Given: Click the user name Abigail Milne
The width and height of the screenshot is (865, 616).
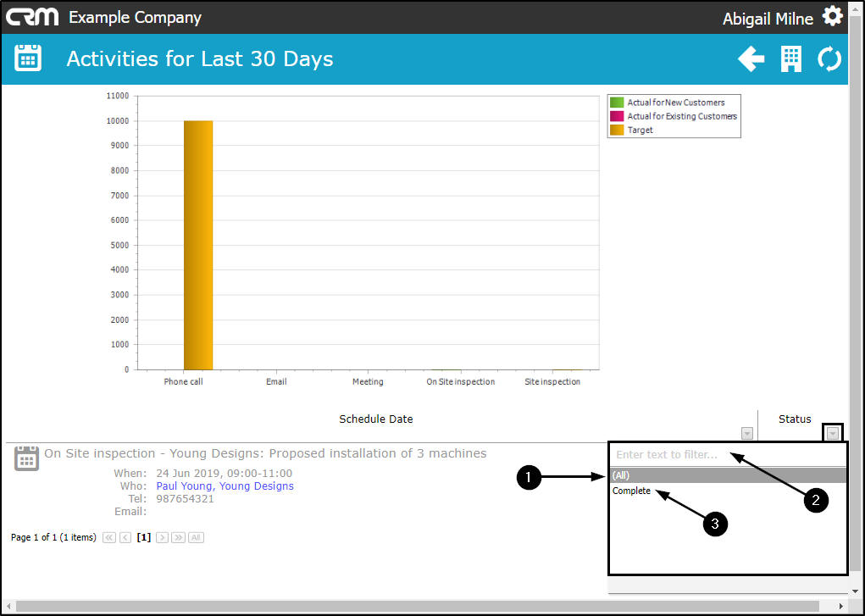Looking at the screenshot, I should [768, 19].
